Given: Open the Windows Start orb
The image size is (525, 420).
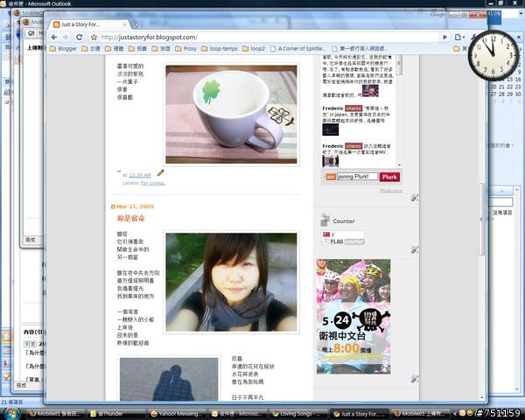Looking at the screenshot, I should [x=12, y=413].
